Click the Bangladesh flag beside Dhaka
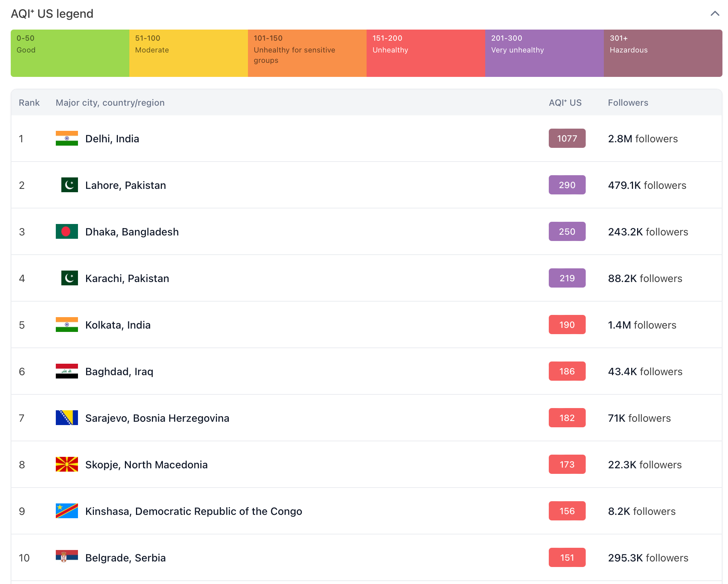The width and height of the screenshot is (728, 584). pyautogui.click(x=67, y=231)
